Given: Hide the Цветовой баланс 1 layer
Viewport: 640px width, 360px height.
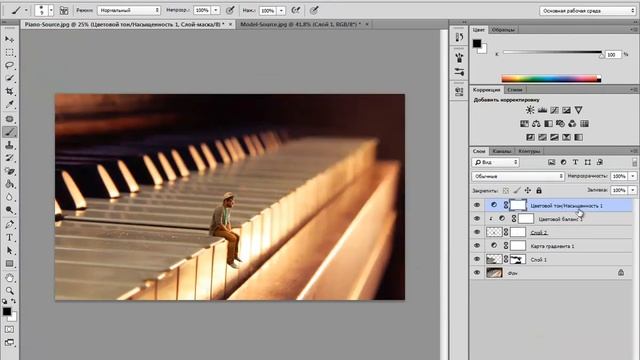Looking at the screenshot, I should click(x=477, y=219).
